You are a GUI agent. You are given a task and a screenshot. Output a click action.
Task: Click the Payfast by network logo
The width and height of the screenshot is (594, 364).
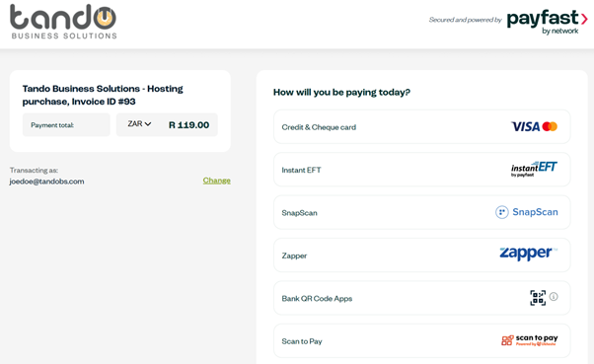(x=547, y=22)
